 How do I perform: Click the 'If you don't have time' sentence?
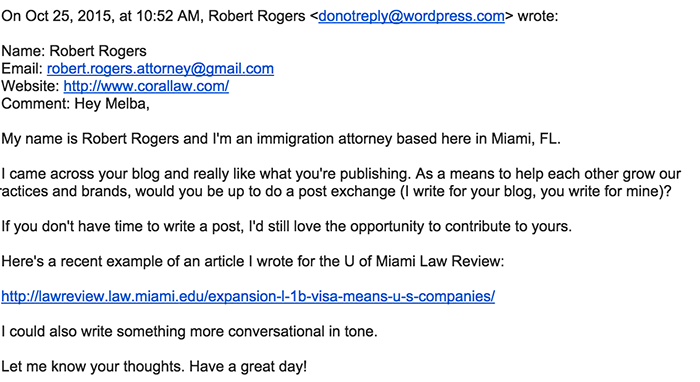click(x=286, y=226)
